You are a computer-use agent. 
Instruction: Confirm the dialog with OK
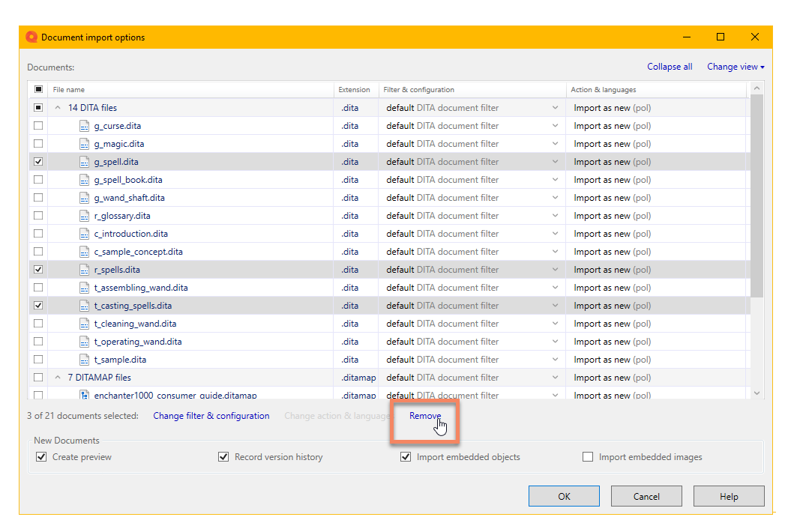click(564, 495)
